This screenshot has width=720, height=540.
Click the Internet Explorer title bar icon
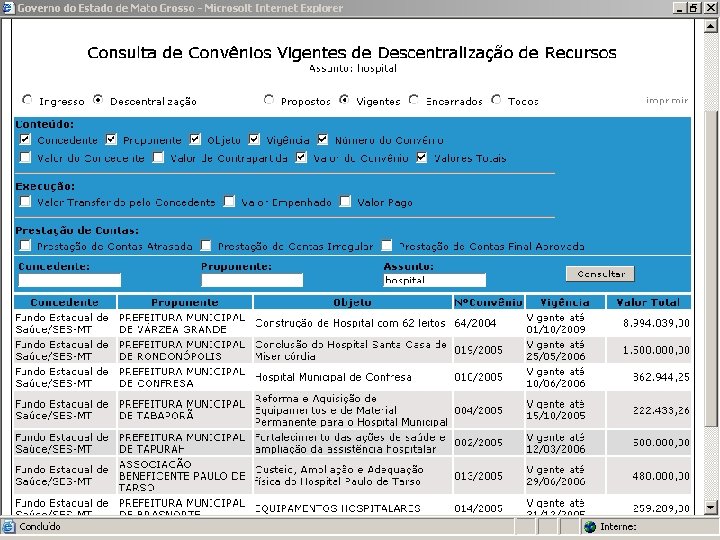(x=8, y=8)
